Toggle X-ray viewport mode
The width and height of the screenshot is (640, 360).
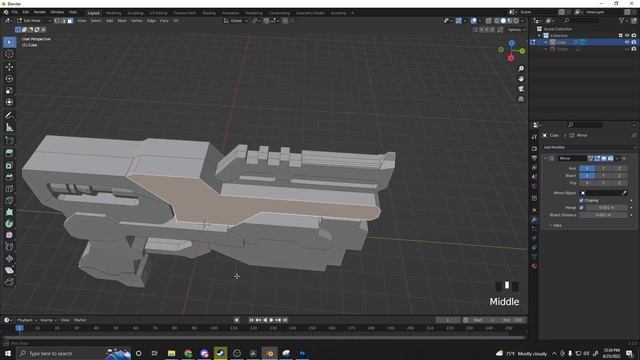488,20
